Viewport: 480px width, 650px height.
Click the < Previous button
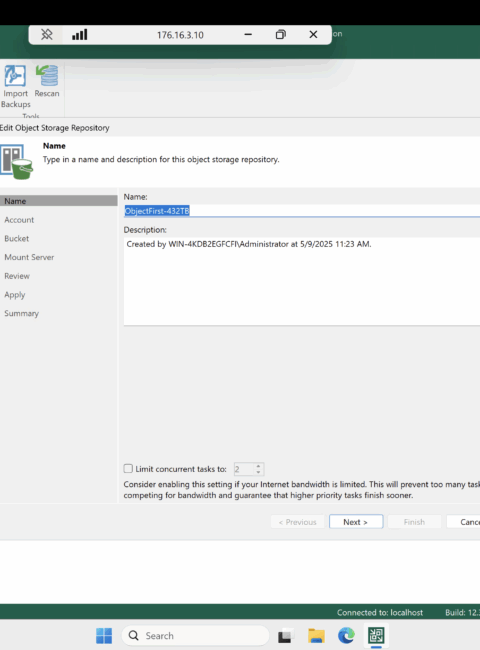pos(298,522)
